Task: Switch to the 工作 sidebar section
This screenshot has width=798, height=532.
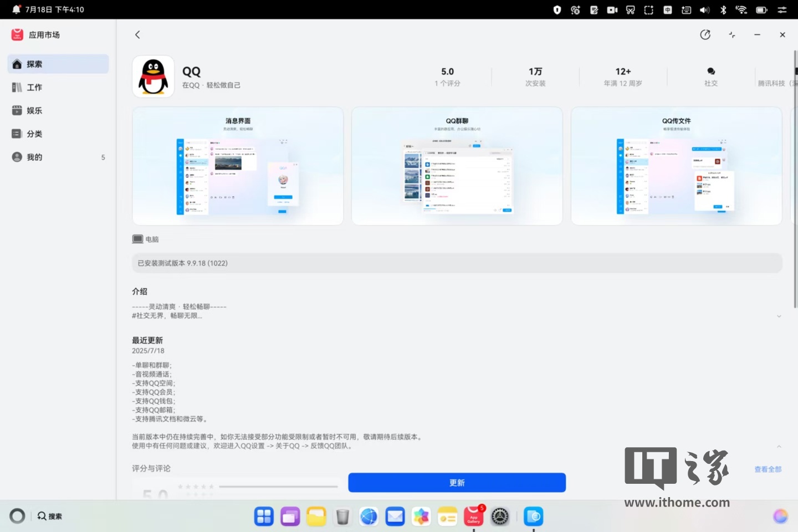Action: click(34, 87)
